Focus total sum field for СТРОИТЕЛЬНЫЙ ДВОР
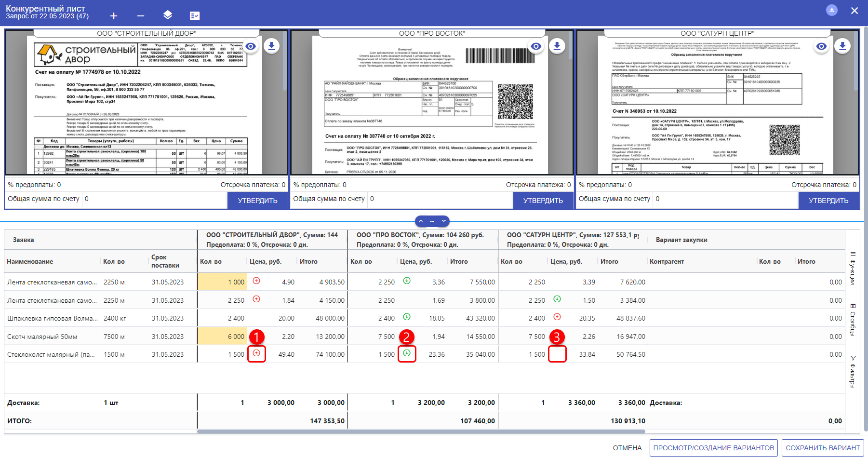Screen dimensions: 868x458 click(x=155, y=199)
